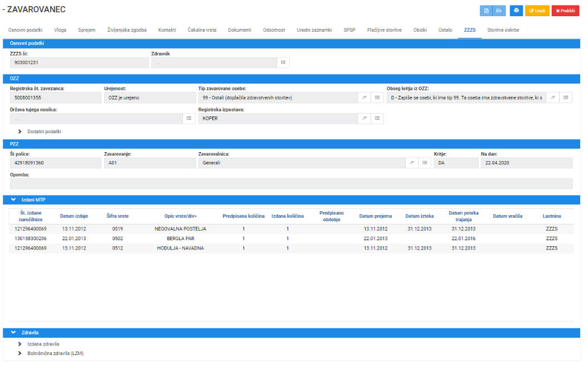This screenshot has width=588, height=365.
Task: Clear Registrska izpostava field with eraser icon
Action: point(364,118)
